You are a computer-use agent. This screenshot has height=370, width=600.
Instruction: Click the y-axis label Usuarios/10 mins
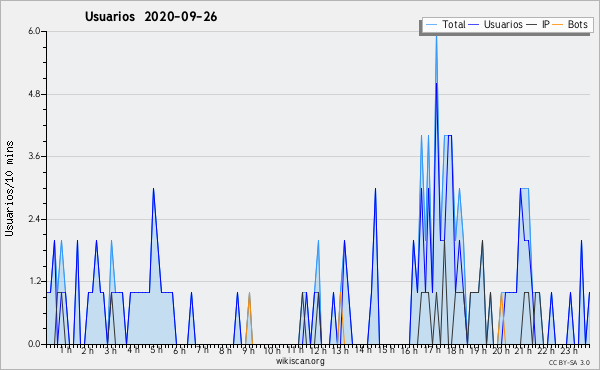coord(9,189)
